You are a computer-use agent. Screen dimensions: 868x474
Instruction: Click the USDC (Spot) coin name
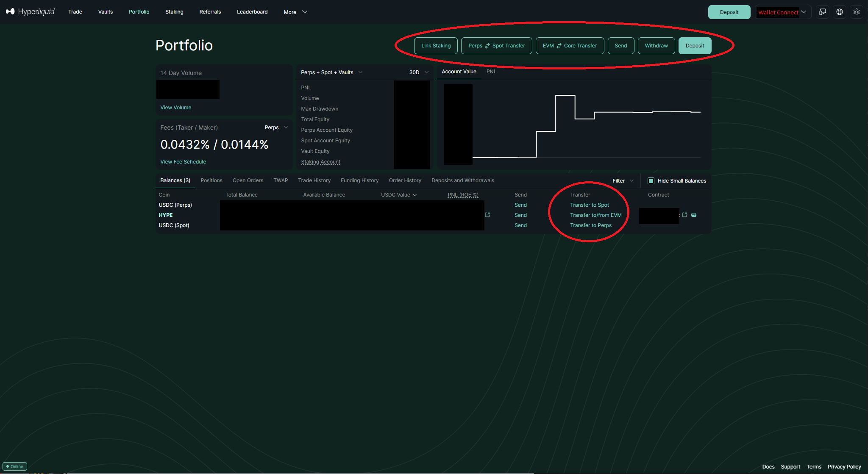click(174, 225)
